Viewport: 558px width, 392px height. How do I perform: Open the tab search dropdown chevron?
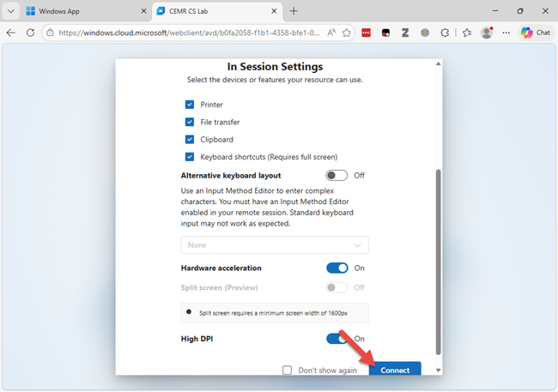click(x=10, y=11)
